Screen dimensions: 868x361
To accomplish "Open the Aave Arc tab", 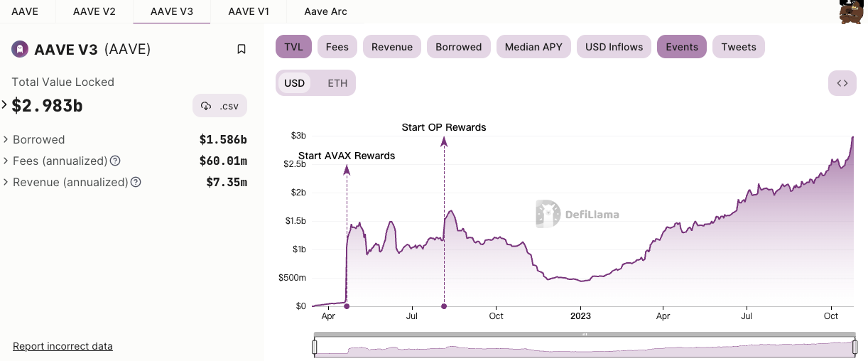I will point(326,12).
